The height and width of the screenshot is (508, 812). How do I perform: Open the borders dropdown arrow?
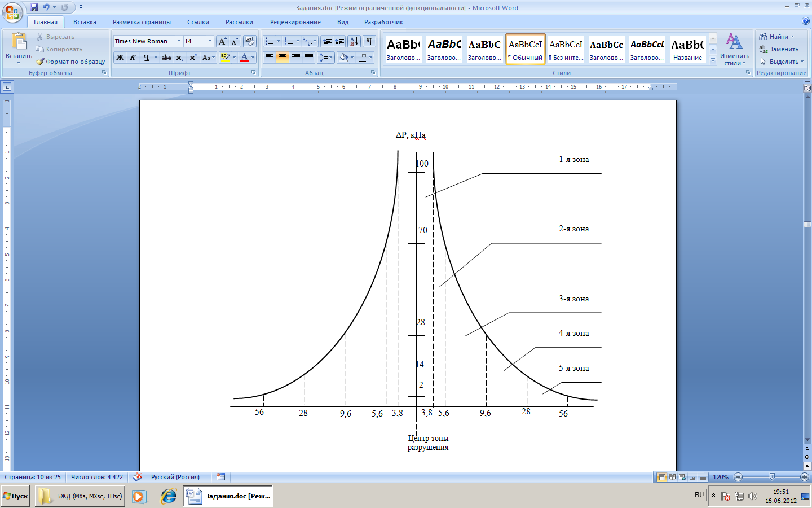pyautogui.click(x=370, y=58)
